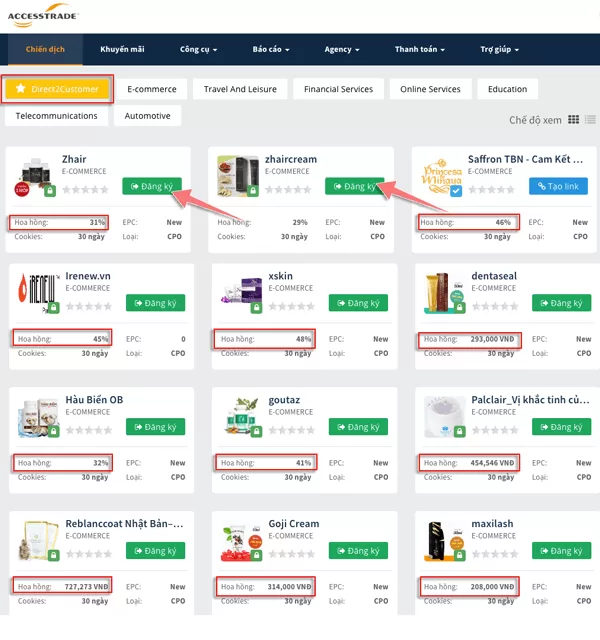Open the Palclair campaign title
The width and height of the screenshot is (600, 640).
pos(530,400)
